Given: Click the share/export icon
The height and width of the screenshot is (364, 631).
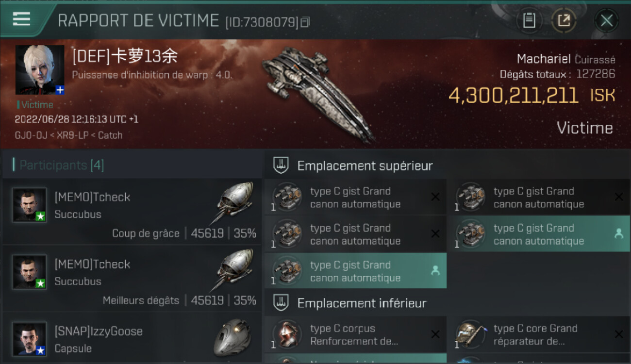Looking at the screenshot, I should coord(564,20).
